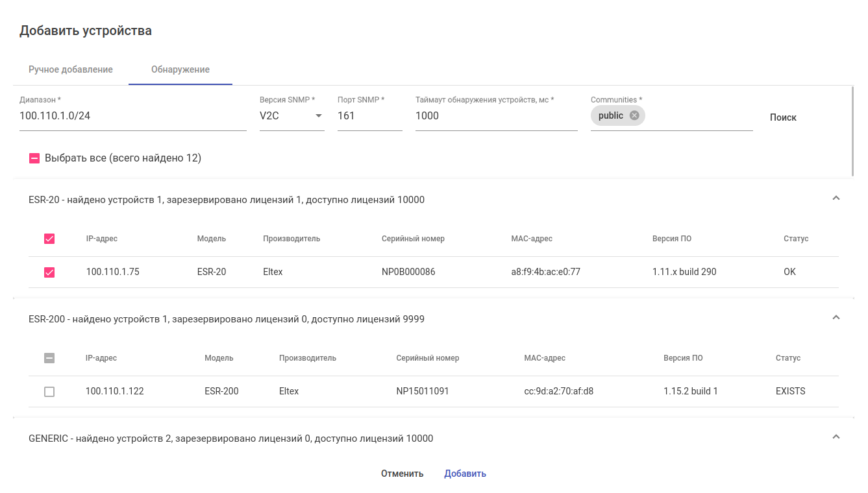Click the discovery timeout field

point(496,116)
